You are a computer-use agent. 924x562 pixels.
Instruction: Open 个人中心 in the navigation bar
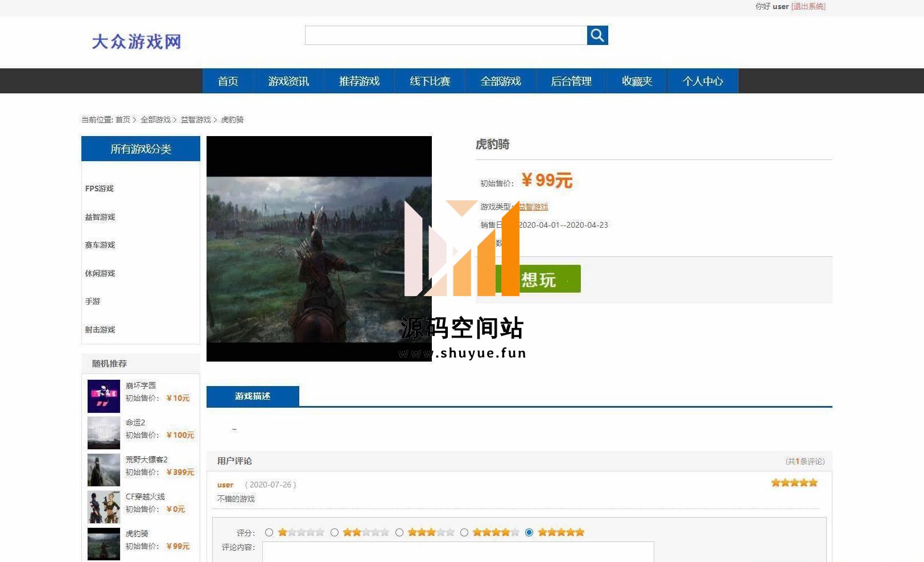(703, 81)
